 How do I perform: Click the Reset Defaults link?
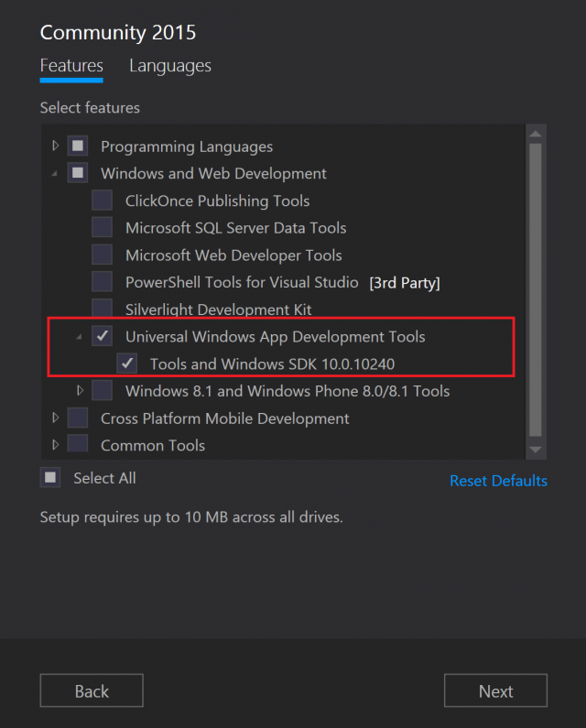click(x=498, y=481)
